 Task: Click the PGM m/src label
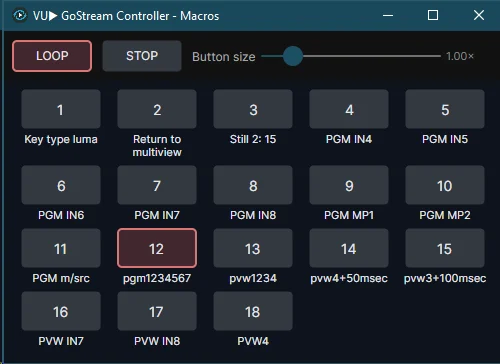pos(61,278)
